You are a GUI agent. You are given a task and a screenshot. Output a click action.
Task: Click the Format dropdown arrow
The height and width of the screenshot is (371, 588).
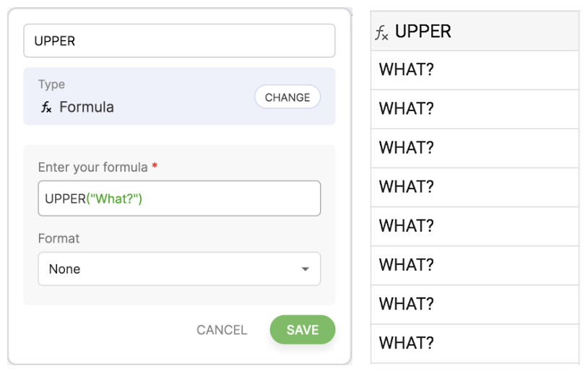point(305,269)
